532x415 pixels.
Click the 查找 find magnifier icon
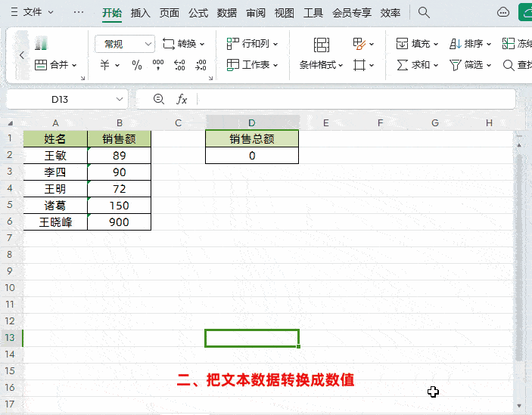pyautogui.click(x=509, y=65)
